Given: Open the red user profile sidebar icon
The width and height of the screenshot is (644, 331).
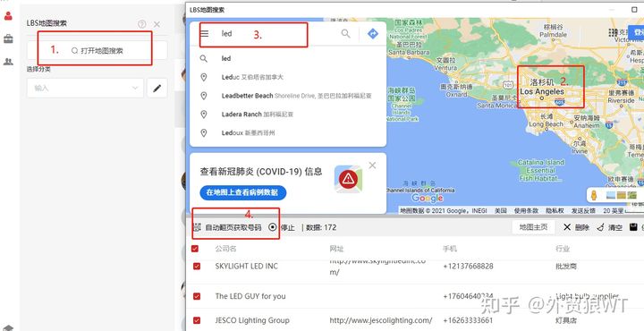Looking at the screenshot, I should coord(8,16).
